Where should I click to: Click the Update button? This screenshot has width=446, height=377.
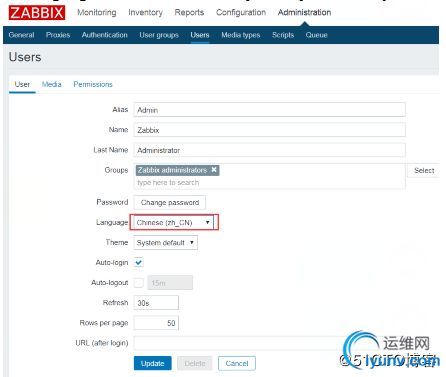(x=152, y=363)
